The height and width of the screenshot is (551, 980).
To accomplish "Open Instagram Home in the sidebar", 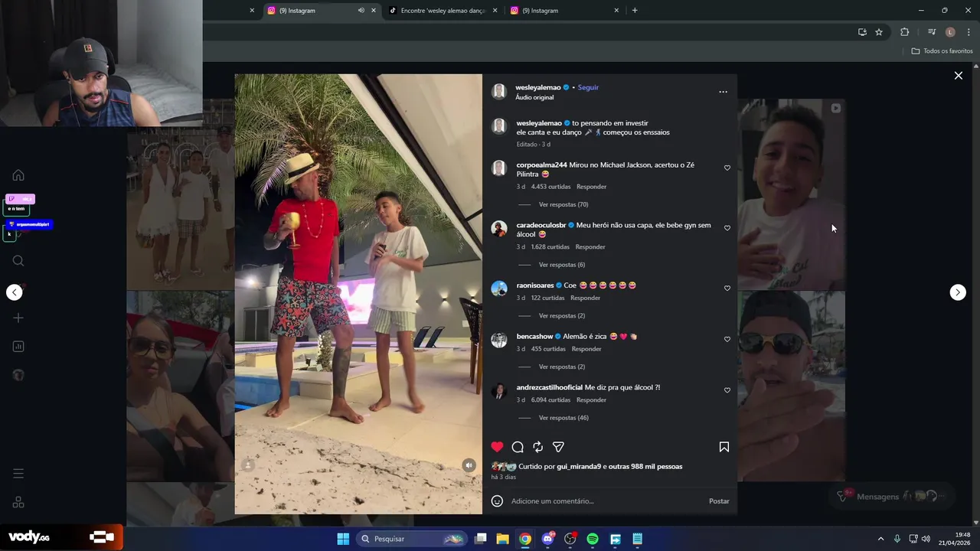I will click(x=18, y=175).
